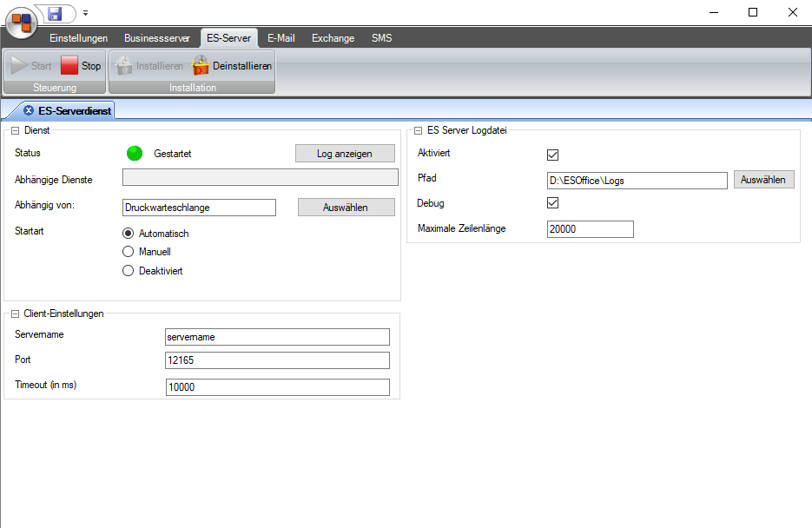Open the Exchange ribbon tab

(333, 38)
